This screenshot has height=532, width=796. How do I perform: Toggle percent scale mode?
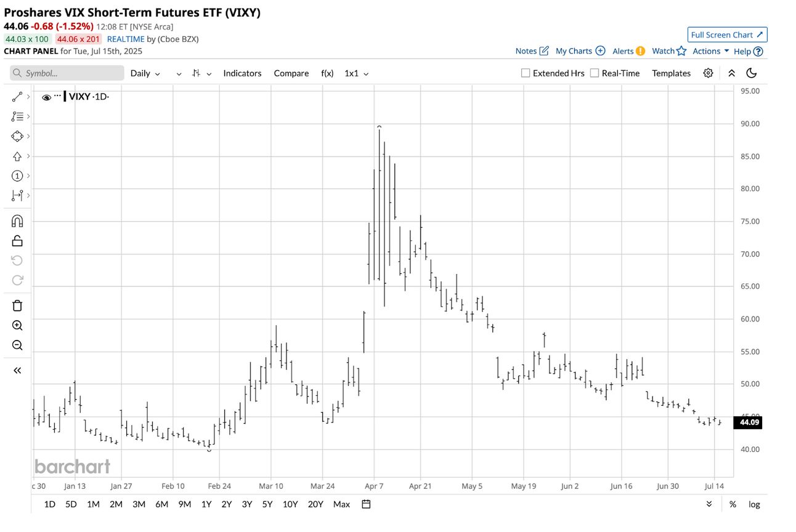[x=733, y=504]
